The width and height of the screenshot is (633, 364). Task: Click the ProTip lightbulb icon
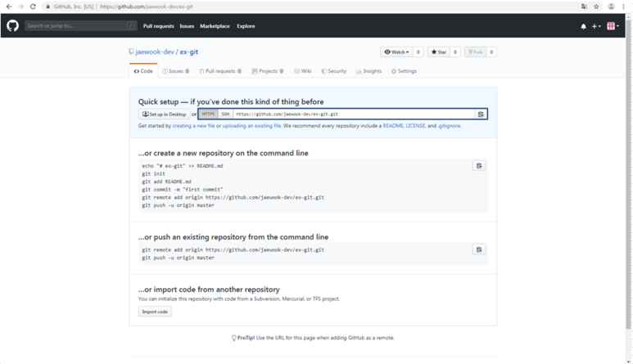[233, 338]
